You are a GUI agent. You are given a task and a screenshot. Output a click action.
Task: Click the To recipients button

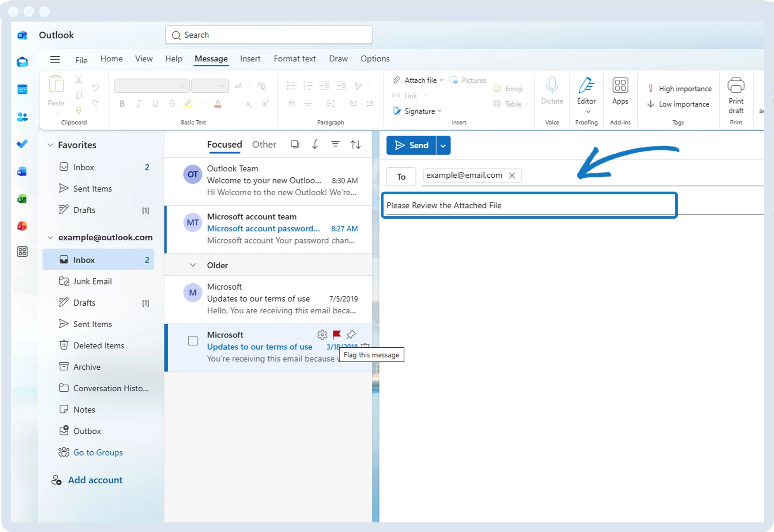coord(401,177)
